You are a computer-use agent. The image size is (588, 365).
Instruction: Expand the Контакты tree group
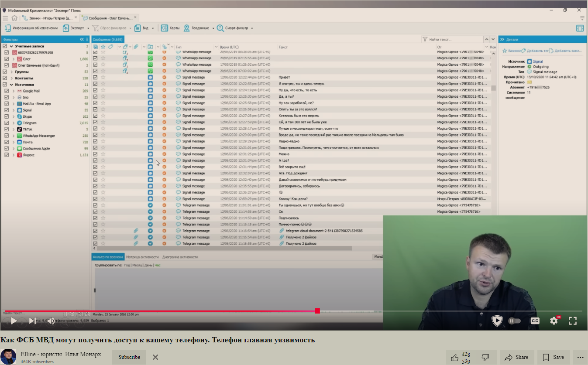[x=11, y=78]
